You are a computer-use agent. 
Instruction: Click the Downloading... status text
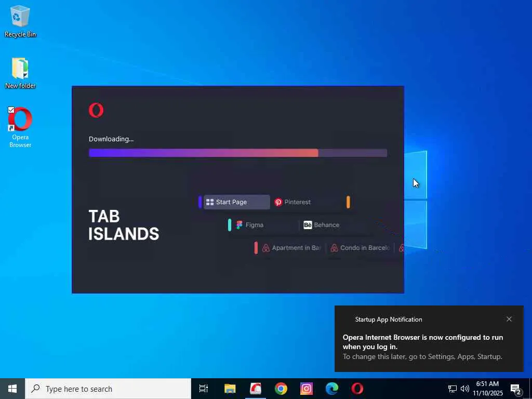[x=111, y=139]
